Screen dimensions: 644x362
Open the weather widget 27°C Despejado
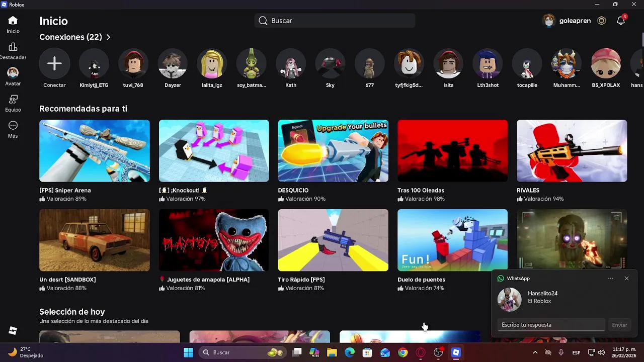tap(26, 352)
